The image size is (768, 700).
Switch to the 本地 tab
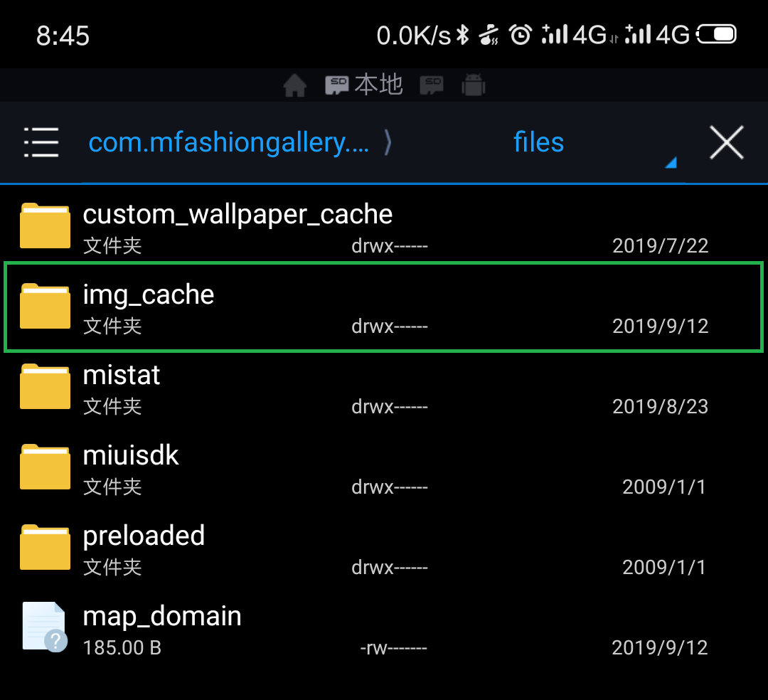point(365,85)
